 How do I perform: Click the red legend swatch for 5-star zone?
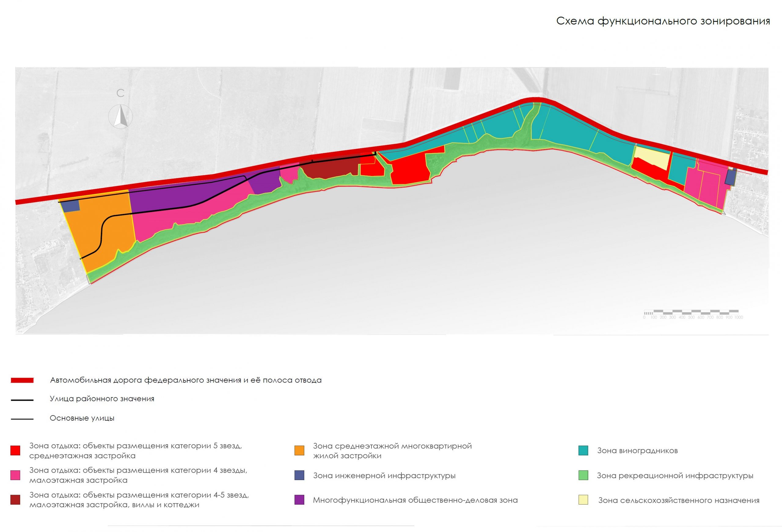15,450
